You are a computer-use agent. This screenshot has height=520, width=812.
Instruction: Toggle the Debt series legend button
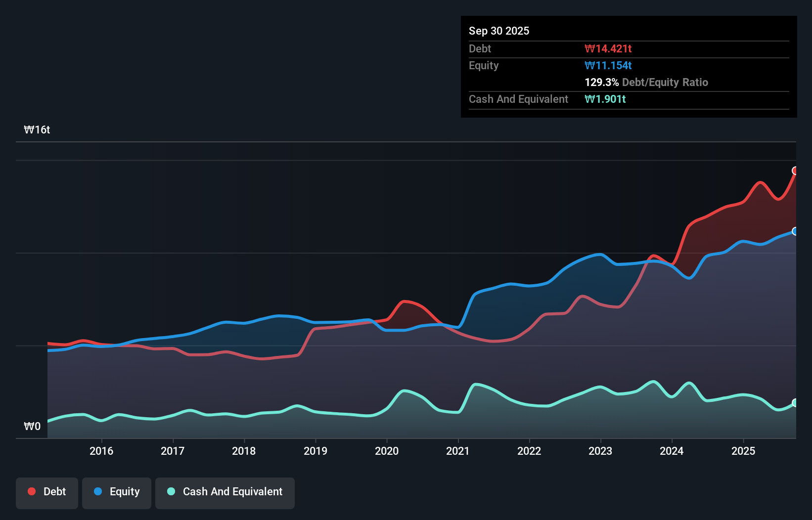point(47,493)
